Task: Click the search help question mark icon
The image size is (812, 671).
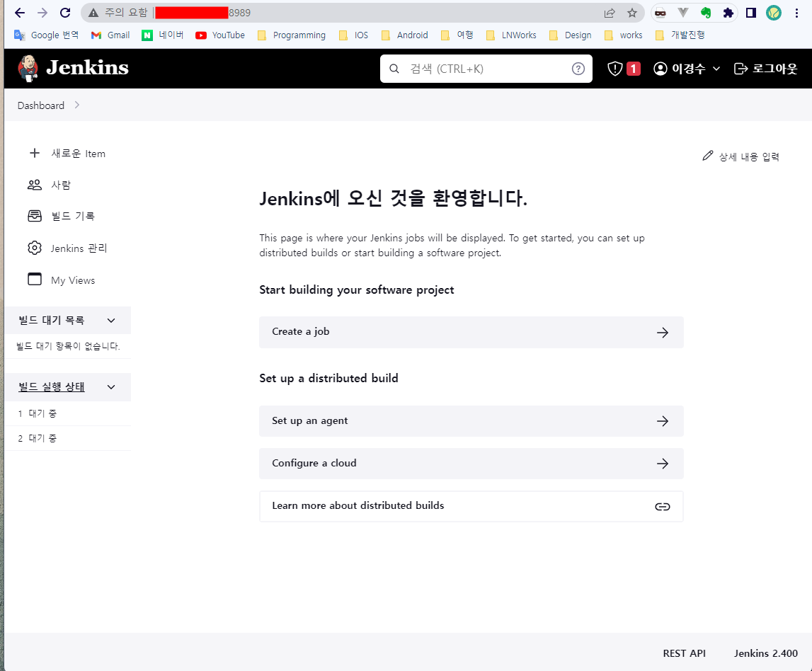Action: pos(578,69)
